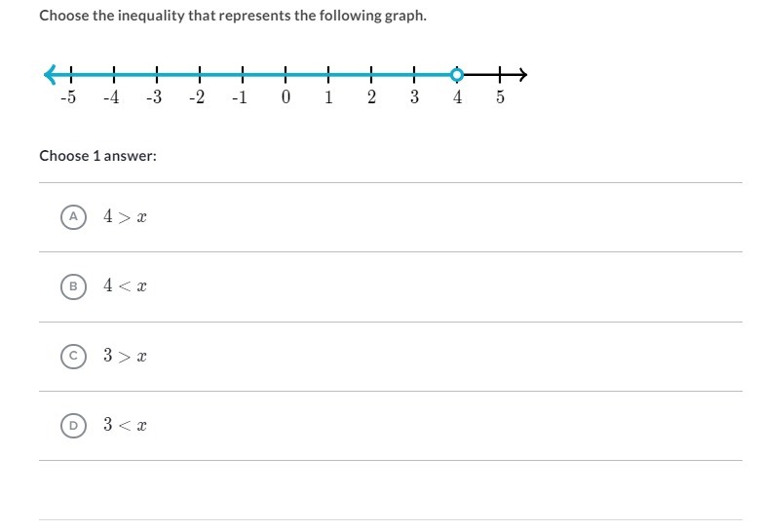This screenshot has height=532, width=761.
Task: Click the answer text "3 > x"
Action: point(125,357)
